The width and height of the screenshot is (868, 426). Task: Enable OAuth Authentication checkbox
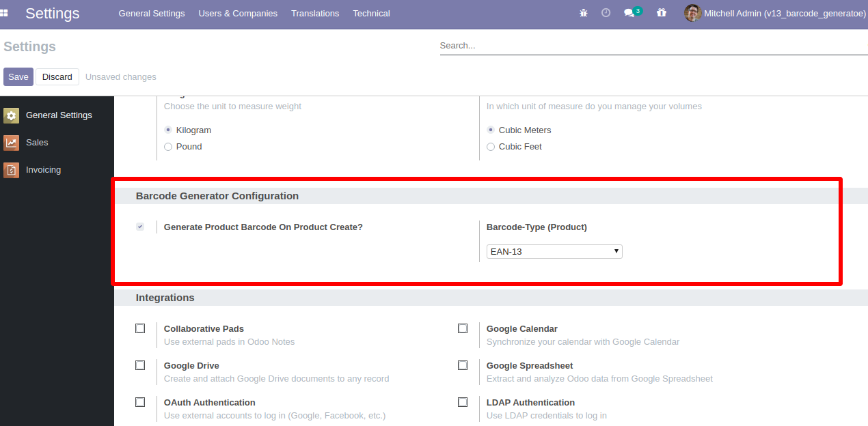[x=140, y=402]
